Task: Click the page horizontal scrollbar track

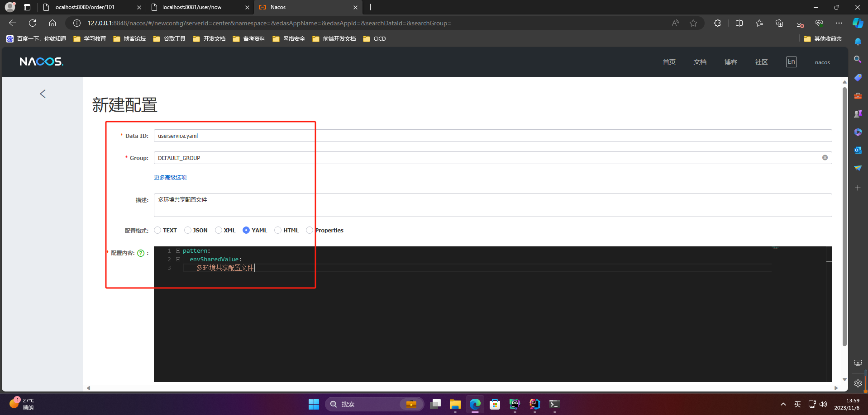Action: pos(462,388)
